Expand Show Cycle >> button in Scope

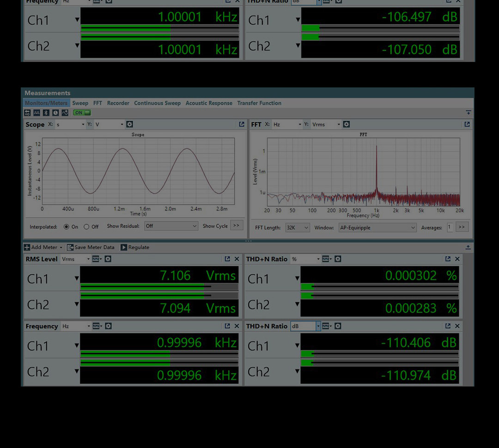click(x=237, y=226)
